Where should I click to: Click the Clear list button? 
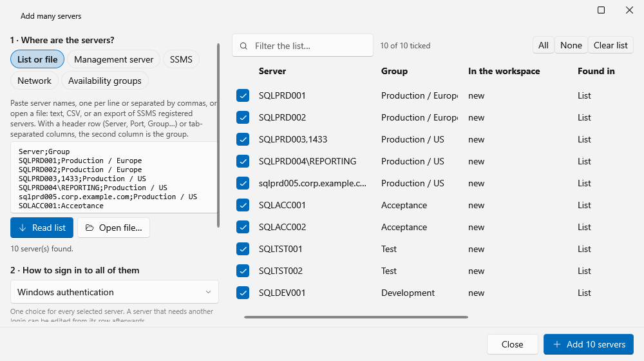(611, 45)
